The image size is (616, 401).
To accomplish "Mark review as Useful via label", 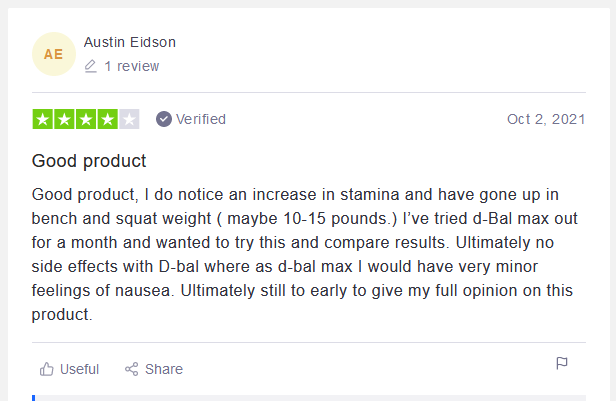I will click(79, 369).
